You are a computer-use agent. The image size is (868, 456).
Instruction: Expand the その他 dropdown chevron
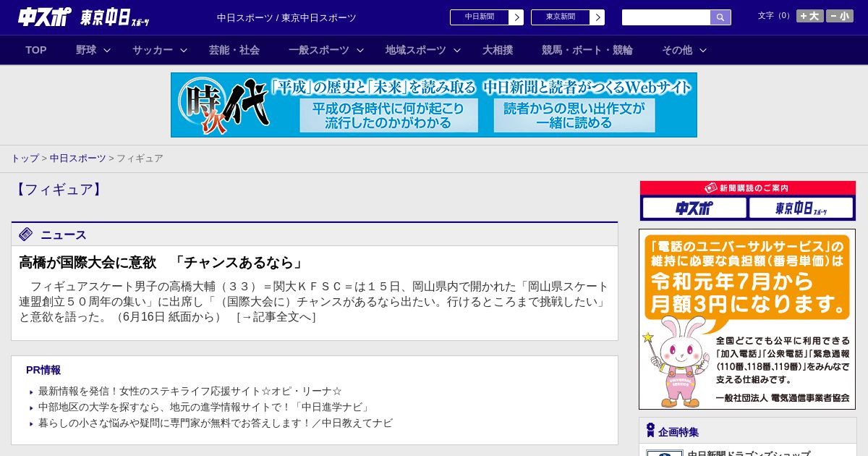[x=703, y=51]
